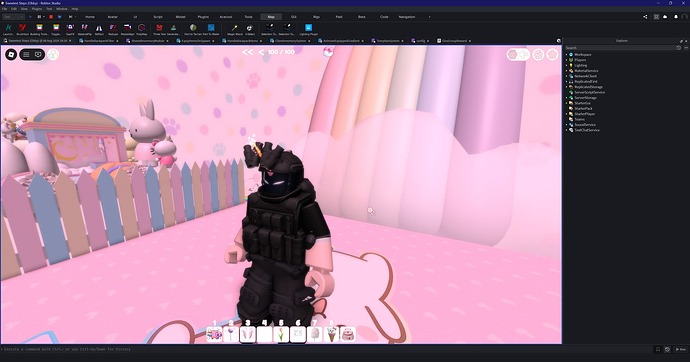The width and height of the screenshot is (690, 362).
Task: Click the command bar input field
Action: 326,349
